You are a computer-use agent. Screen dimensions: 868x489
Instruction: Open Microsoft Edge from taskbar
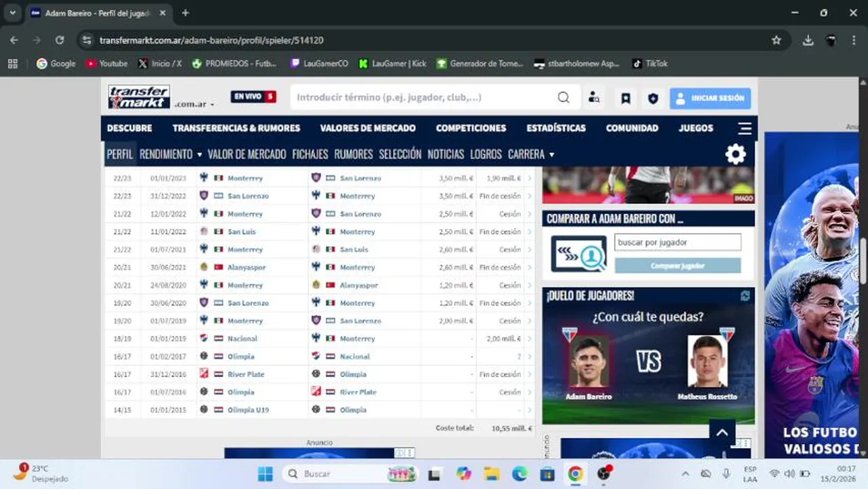coord(520,473)
